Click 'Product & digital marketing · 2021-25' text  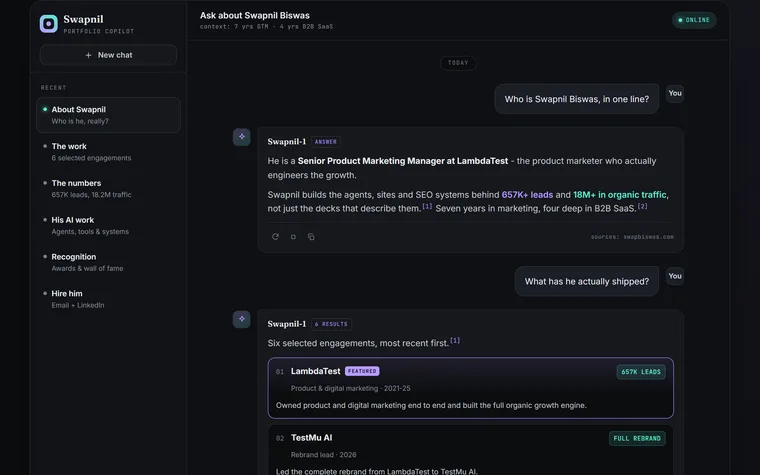click(x=350, y=388)
